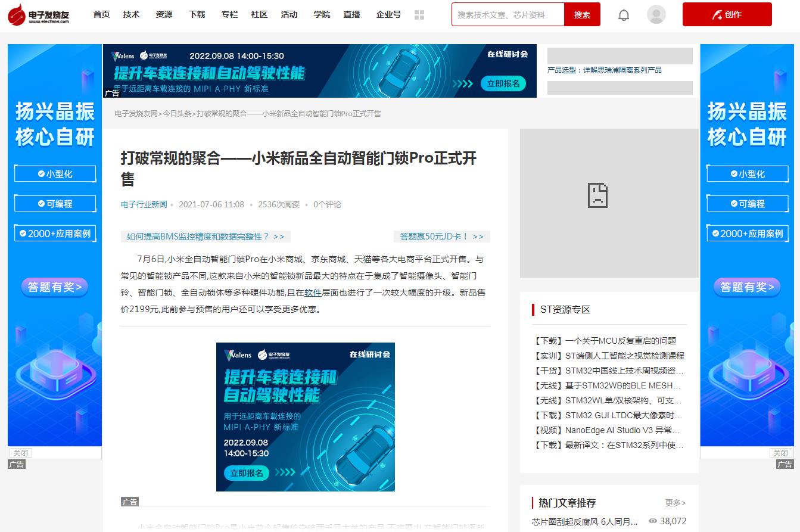
Task: Close the left side ad via 关闭
Action: (20, 453)
